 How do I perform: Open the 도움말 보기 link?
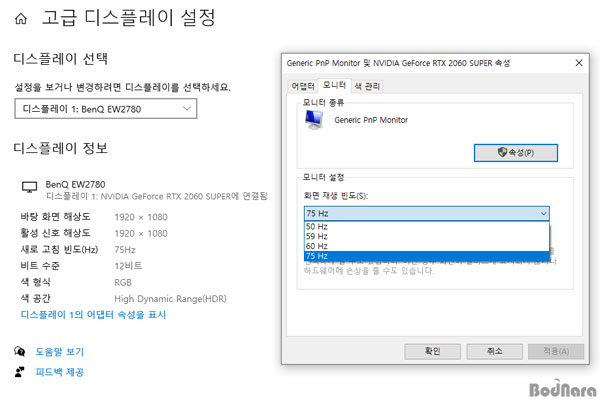point(59,351)
